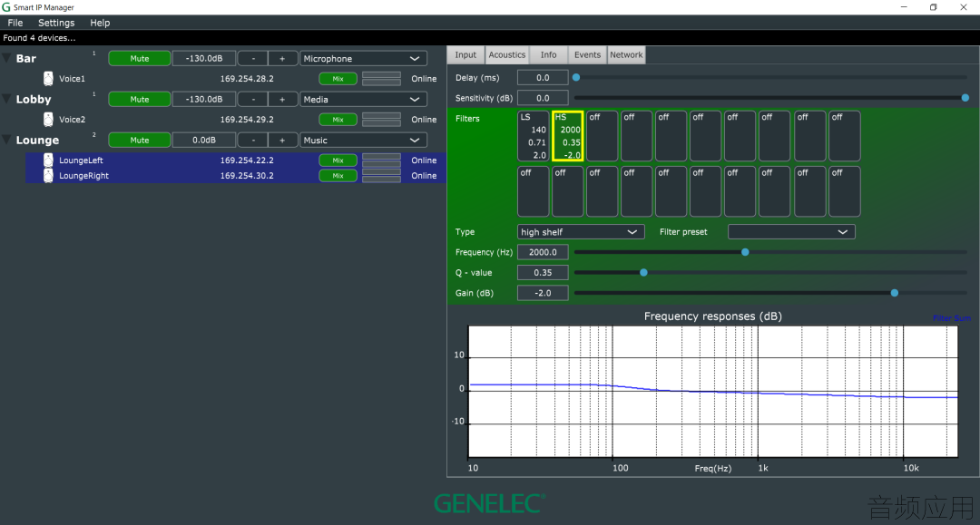This screenshot has width=980, height=525.
Task: Open the Microphone input dropdown for Bar
Action: pos(363,59)
